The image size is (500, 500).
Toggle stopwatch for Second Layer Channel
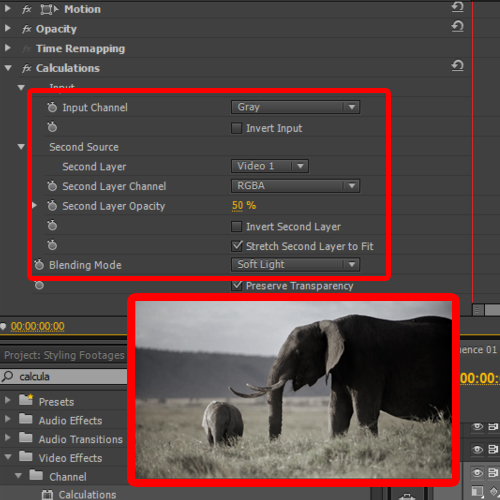coord(52,186)
